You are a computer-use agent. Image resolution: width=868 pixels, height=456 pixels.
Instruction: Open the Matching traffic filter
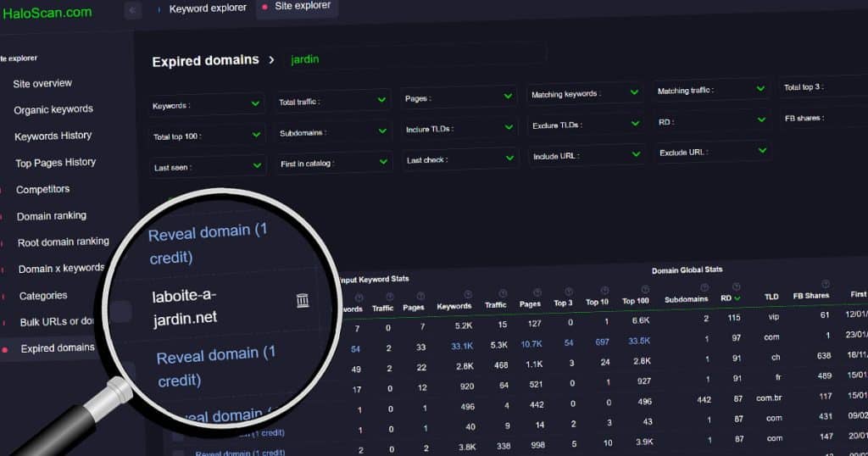711,90
